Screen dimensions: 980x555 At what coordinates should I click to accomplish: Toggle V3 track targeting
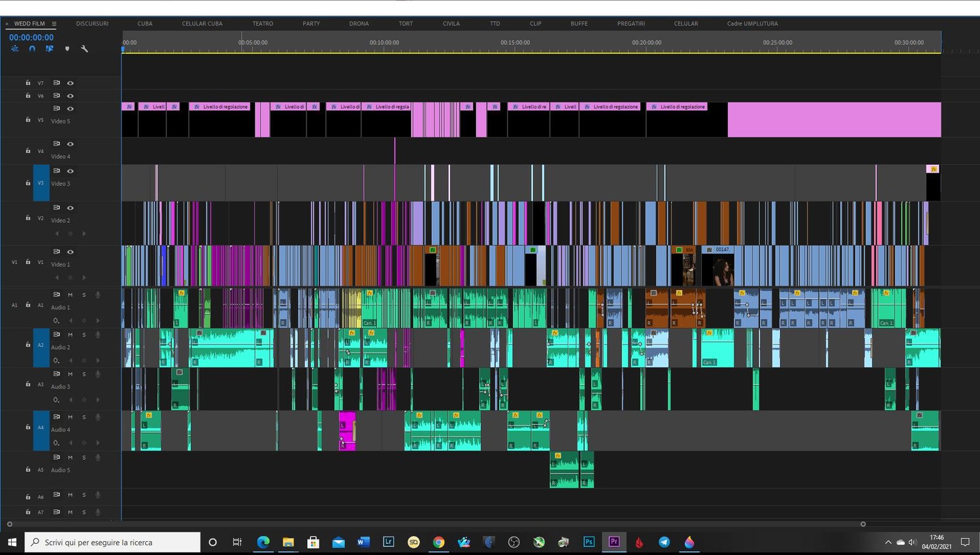click(x=41, y=183)
